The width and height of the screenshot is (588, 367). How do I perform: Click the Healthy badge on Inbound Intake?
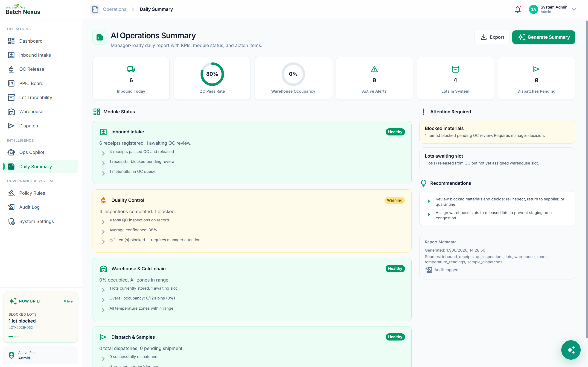coord(395,132)
